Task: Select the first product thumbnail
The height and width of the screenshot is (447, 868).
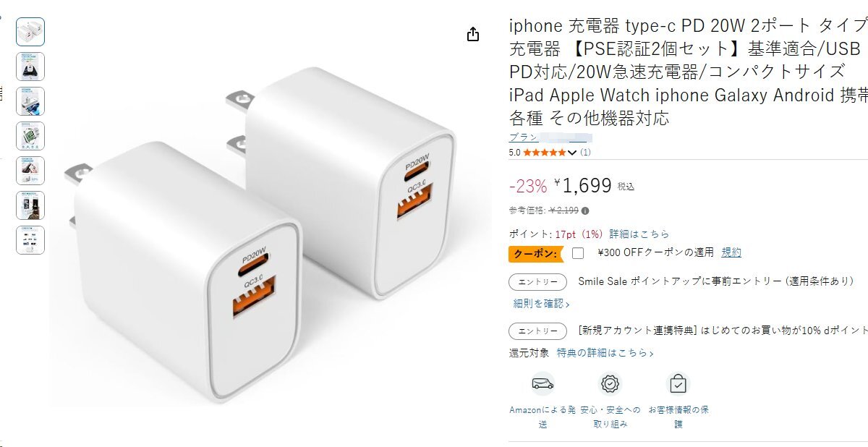Action: click(x=30, y=32)
